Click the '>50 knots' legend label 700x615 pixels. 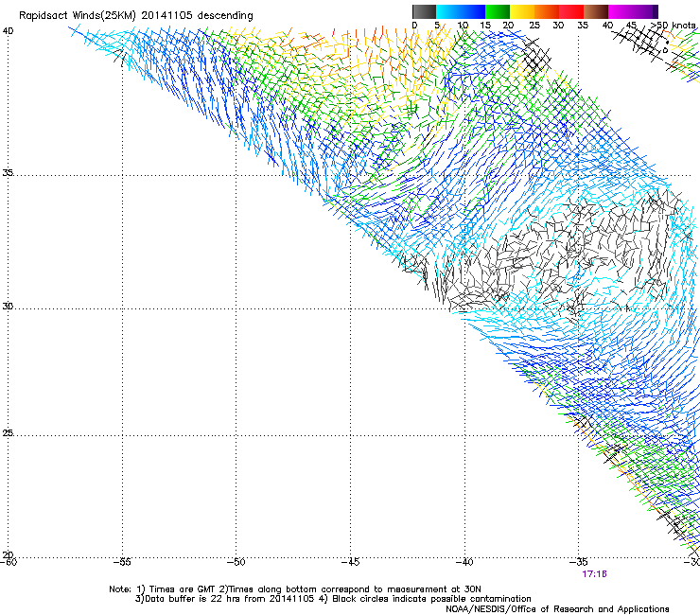click(673, 26)
